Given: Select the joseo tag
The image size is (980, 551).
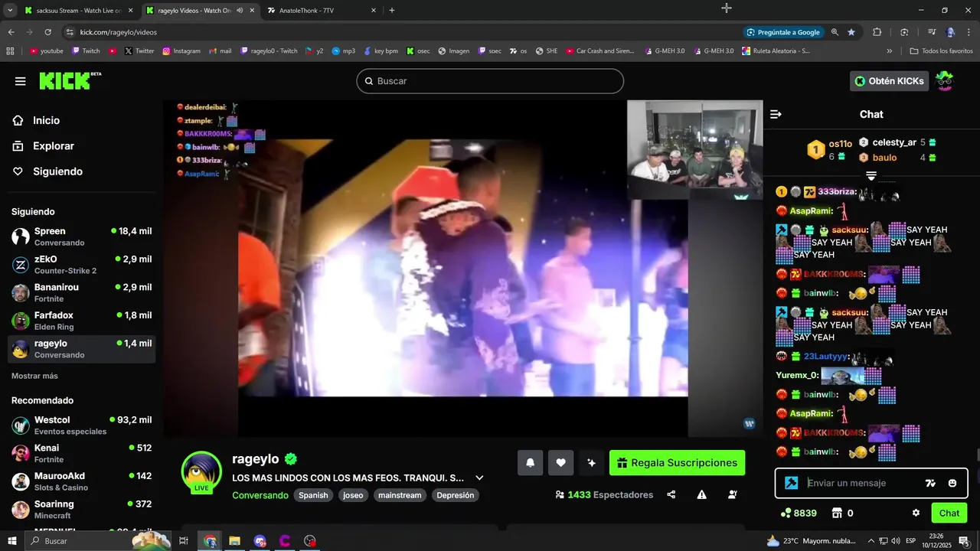Looking at the screenshot, I should 353,495.
